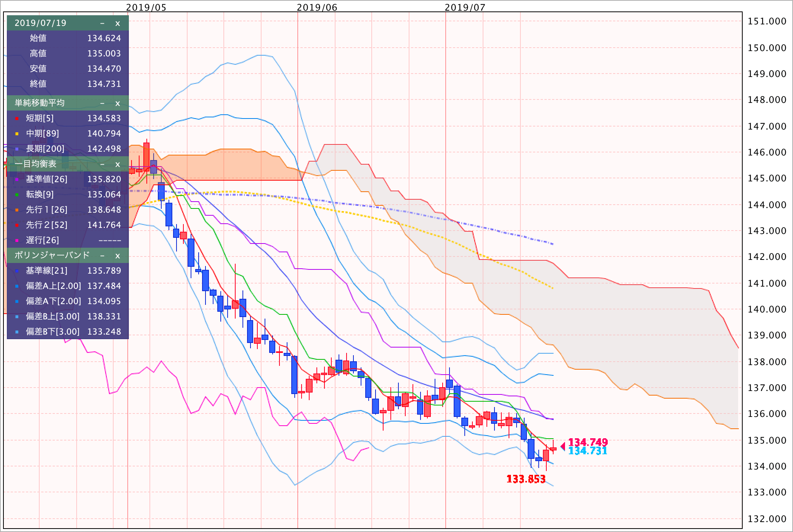Click the 基準線[21] value 135.789

(104, 271)
